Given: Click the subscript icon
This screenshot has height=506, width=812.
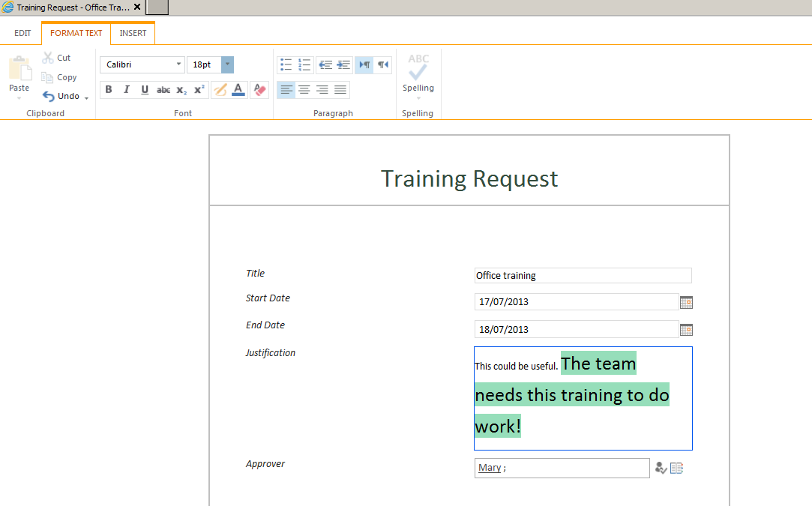Looking at the screenshot, I should click(181, 90).
